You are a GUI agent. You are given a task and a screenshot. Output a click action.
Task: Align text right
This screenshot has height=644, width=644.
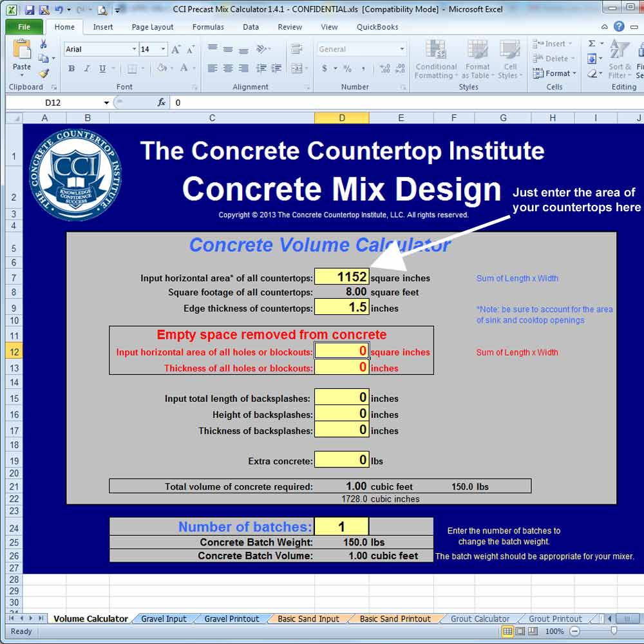tap(243, 68)
